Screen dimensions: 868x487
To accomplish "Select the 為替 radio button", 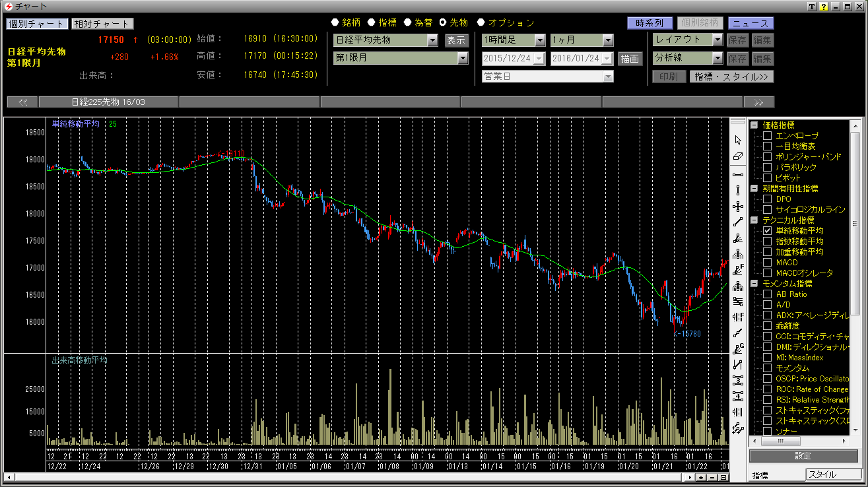I will [x=407, y=22].
